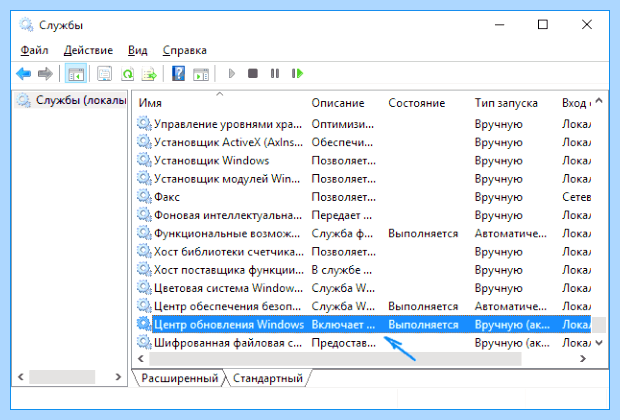Image resolution: width=620 pixels, height=420 pixels.
Task: Click the gear icon beside Цветовая система
Action: point(144,288)
